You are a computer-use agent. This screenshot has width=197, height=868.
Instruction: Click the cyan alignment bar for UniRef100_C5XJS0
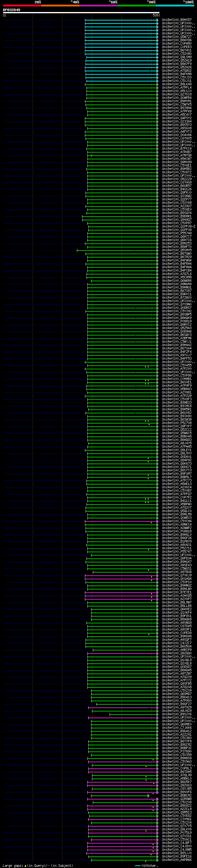pyautogui.click(x=122, y=78)
